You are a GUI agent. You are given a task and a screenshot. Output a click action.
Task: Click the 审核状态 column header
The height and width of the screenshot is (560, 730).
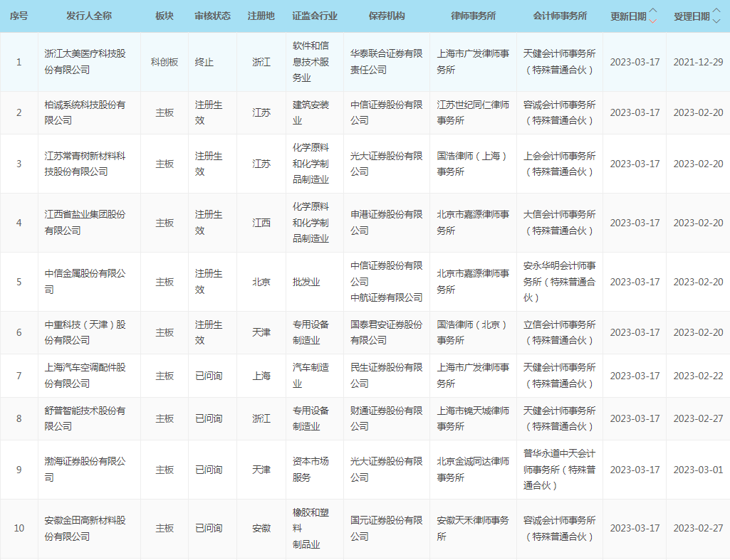point(212,16)
